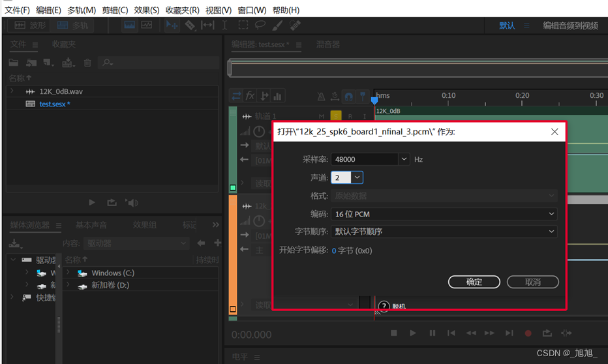
Task: Select test.sesx in the file list
Action: (54, 104)
